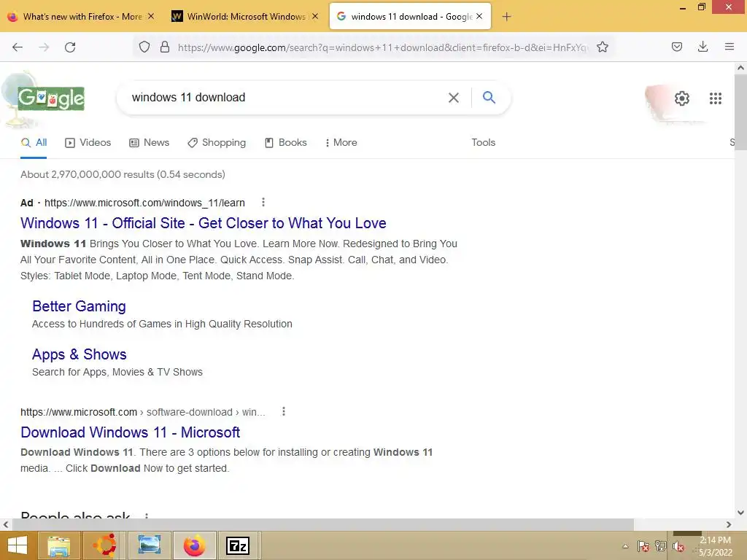
Task: Select the All search filter
Action: pos(34,142)
